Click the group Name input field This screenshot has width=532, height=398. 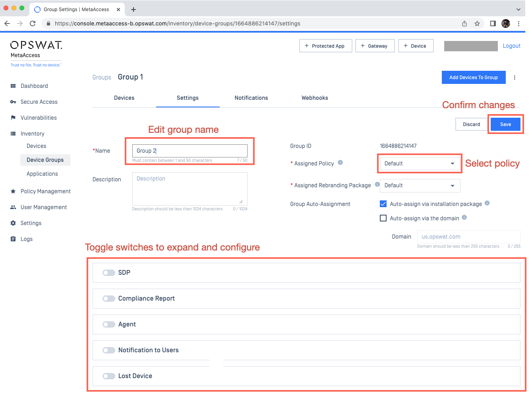(x=190, y=151)
